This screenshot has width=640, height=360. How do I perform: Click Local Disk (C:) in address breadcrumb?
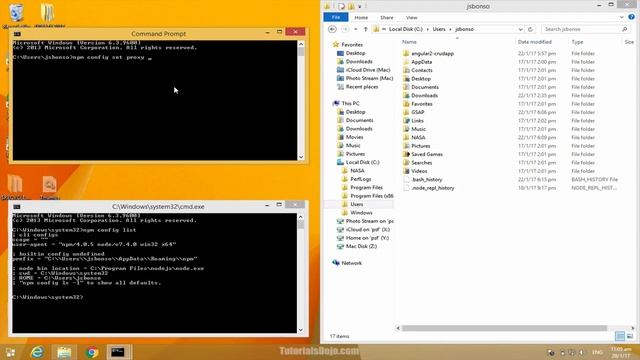pyautogui.click(x=406, y=29)
